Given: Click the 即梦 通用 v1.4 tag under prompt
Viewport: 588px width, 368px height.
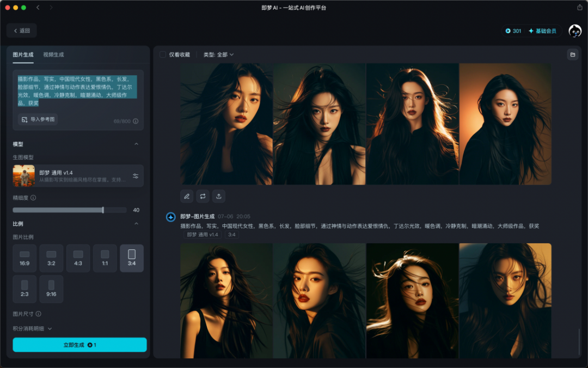Looking at the screenshot, I should [x=203, y=235].
